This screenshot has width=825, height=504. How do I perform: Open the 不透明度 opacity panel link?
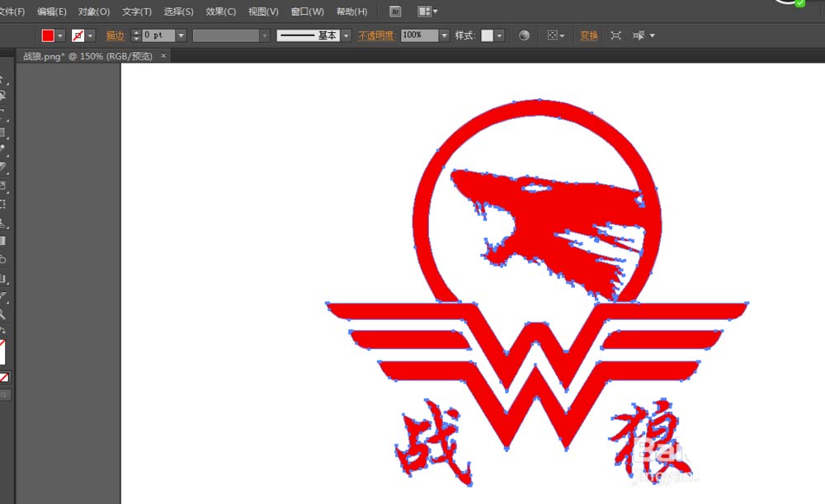click(376, 35)
